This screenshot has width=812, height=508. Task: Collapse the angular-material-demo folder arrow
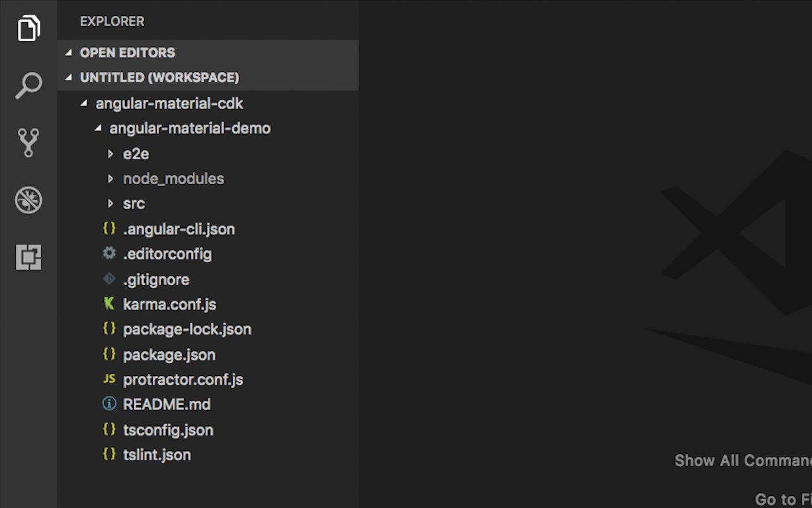(x=98, y=128)
